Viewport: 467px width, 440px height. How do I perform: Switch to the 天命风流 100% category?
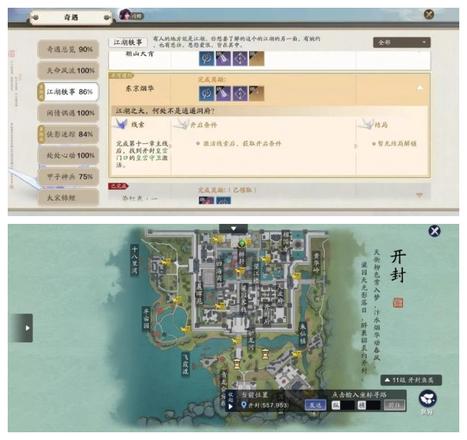click(x=69, y=71)
